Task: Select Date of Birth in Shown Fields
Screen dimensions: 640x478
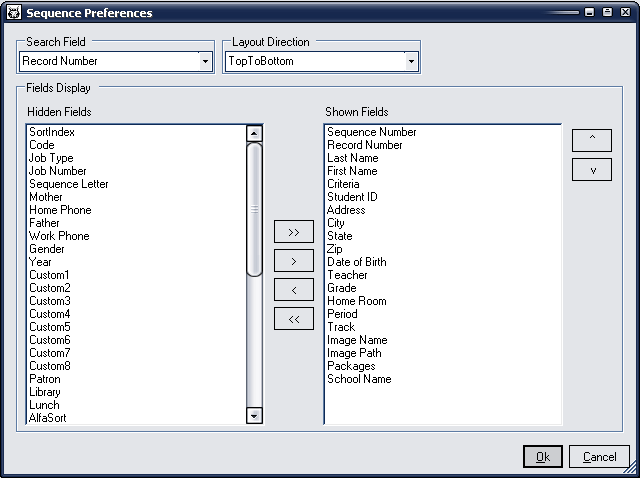Action: point(356,262)
